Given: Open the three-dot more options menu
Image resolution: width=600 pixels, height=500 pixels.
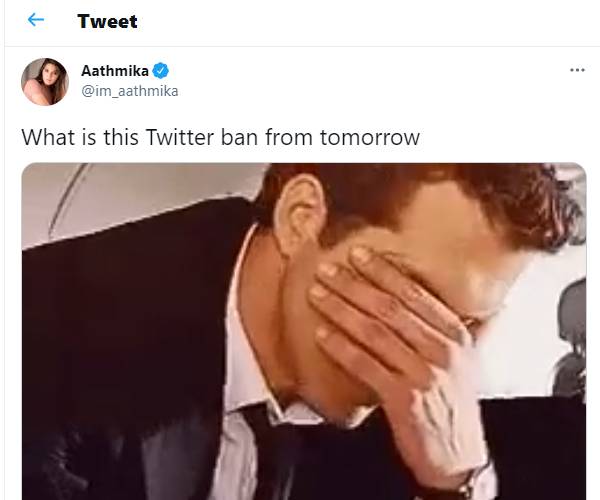Looking at the screenshot, I should tap(576, 71).
